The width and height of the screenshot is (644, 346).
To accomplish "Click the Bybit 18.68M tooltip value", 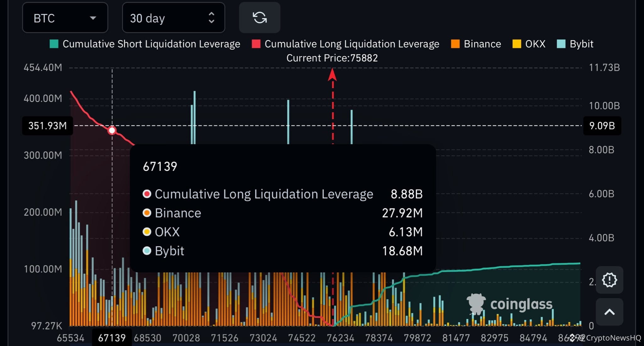I will 402,251.
